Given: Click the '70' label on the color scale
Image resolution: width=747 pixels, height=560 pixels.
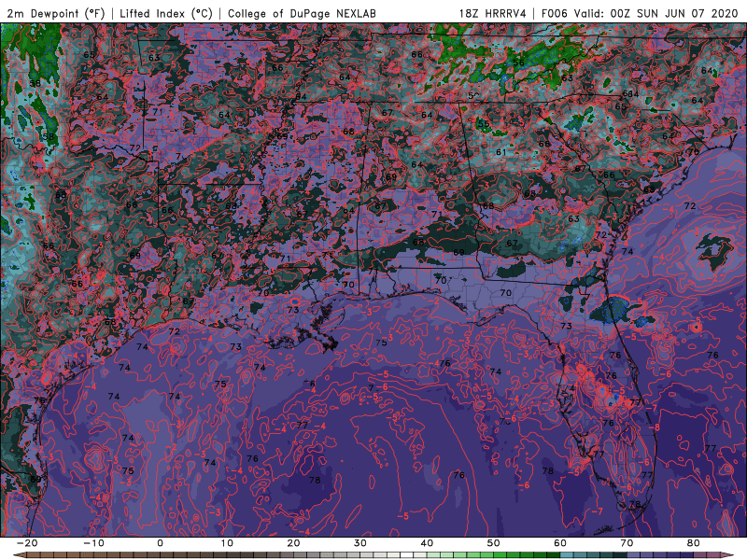Looking at the screenshot, I should [627, 543].
